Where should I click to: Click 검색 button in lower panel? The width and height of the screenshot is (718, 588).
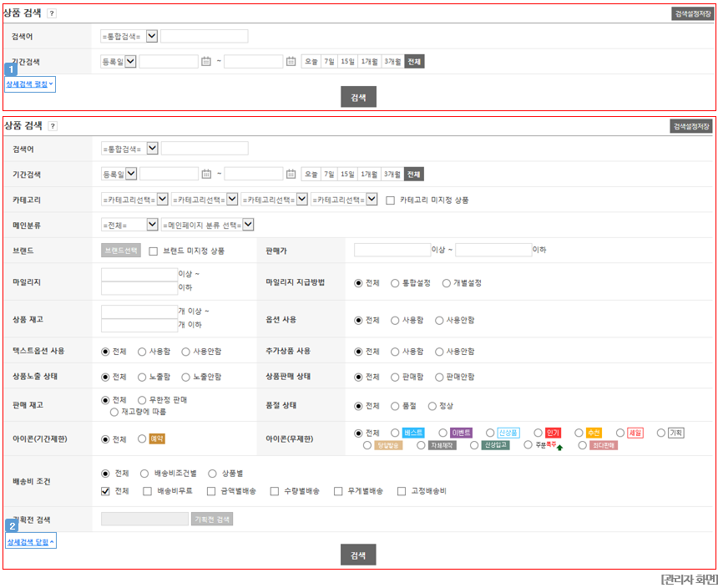coord(358,555)
